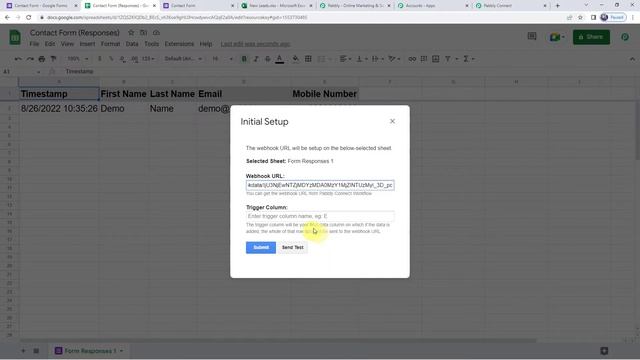Reload the browser page
The image size is (640, 360).
tap(29, 18)
